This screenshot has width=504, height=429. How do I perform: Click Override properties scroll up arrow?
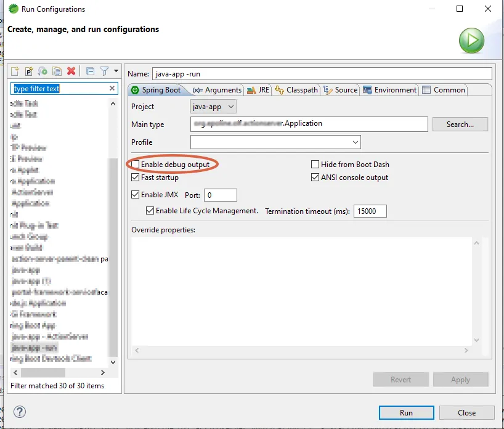(476, 243)
